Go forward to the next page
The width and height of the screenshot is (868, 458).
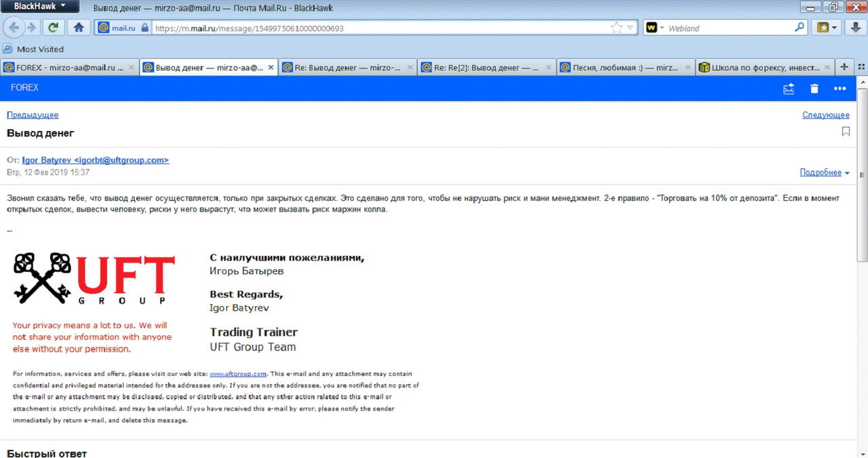coord(32,28)
